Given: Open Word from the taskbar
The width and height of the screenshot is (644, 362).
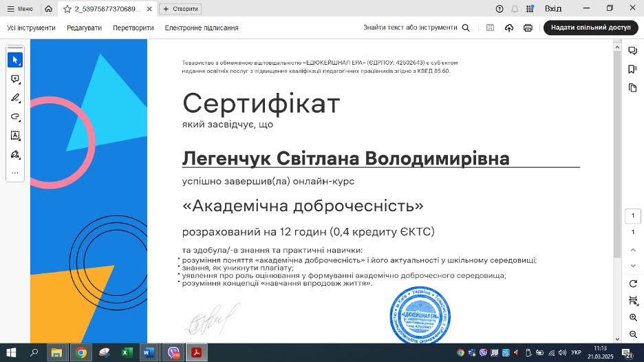Looking at the screenshot, I should (149, 352).
